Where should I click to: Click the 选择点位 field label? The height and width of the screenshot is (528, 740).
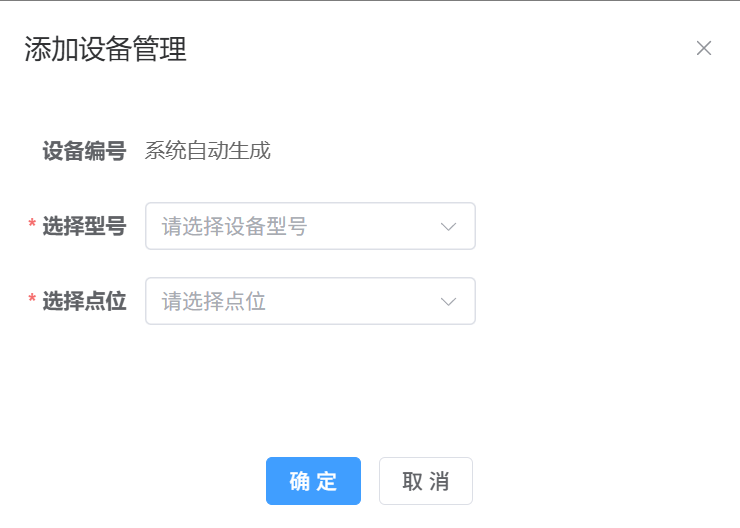[84, 301]
